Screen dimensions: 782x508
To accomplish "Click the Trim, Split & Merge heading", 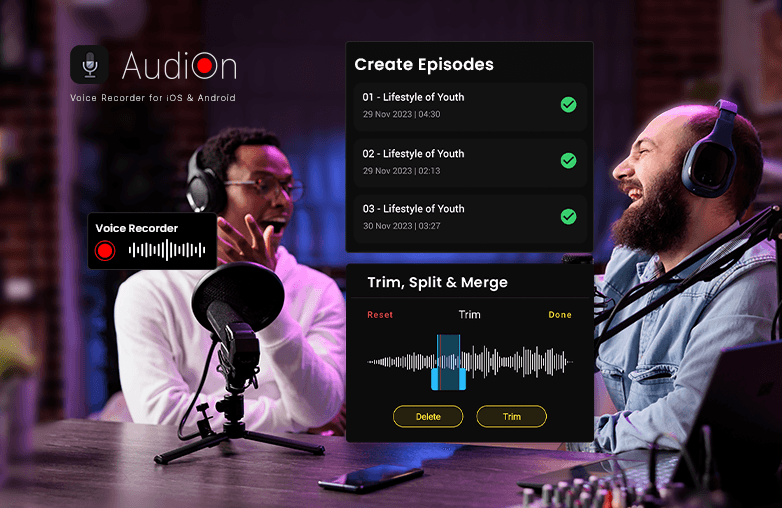I will (x=437, y=282).
